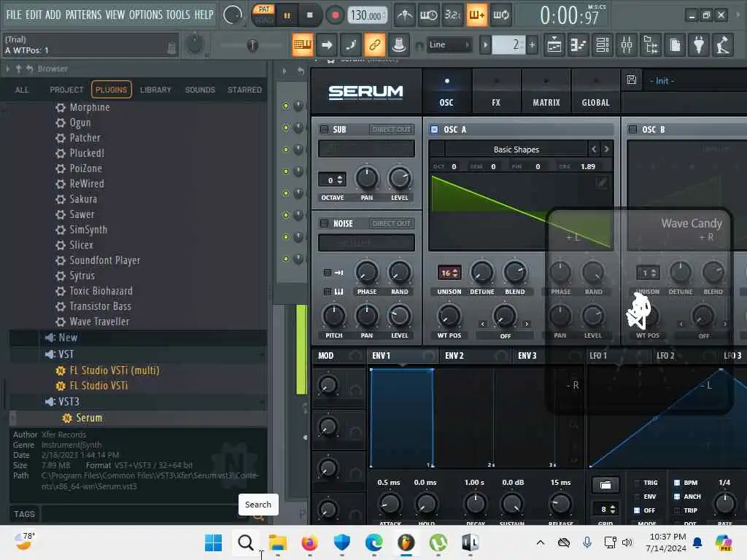The width and height of the screenshot is (747, 560).
Task: Click the Init preset name
Action: pos(662,81)
